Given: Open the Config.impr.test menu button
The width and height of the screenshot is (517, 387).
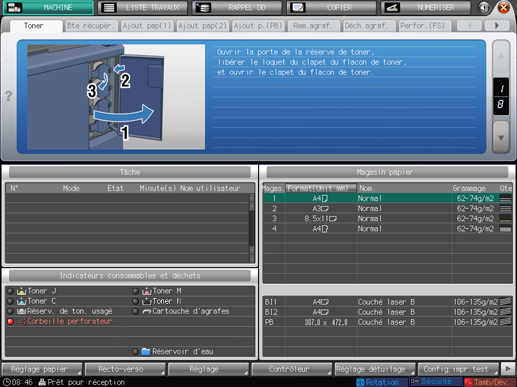Looking at the screenshot, I should point(458,369).
